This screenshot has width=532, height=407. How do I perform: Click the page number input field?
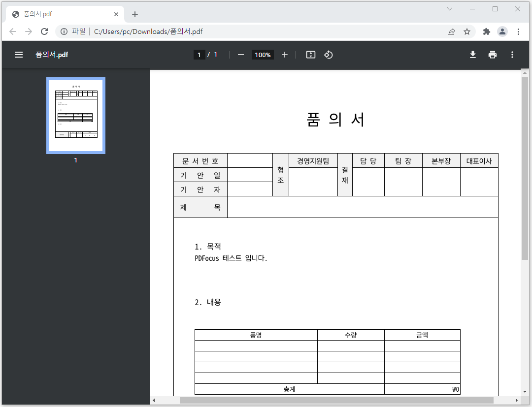[x=199, y=55]
